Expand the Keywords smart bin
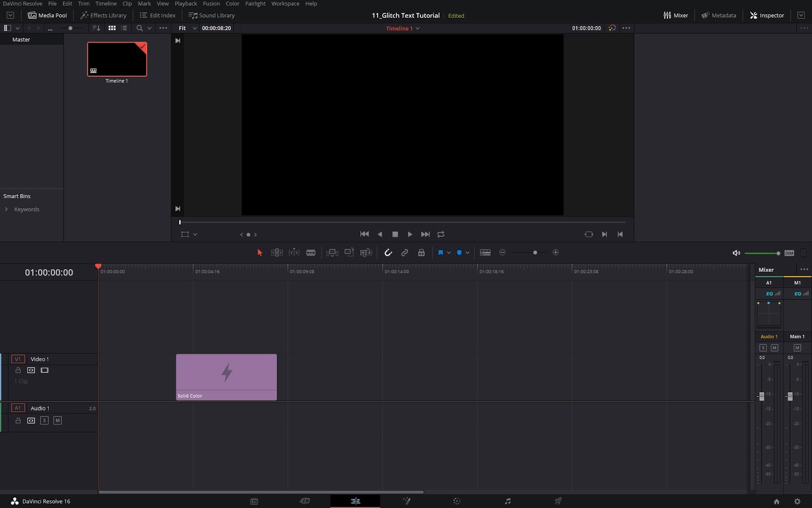This screenshot has width=812, height=508. [x=6, y=209]
